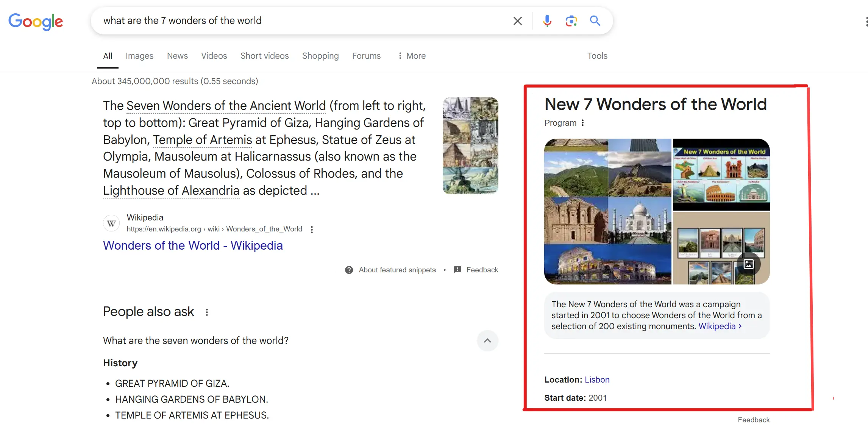
Task: Open Wonders of the World - Wikipedia link
Action: pos(193,245)
